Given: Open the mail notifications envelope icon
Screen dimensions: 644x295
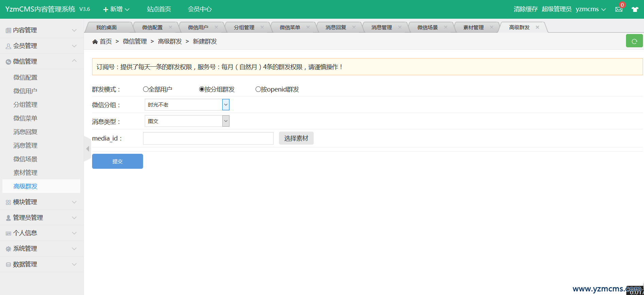Looking at the screenshot, I should click(x=619, y=10).
